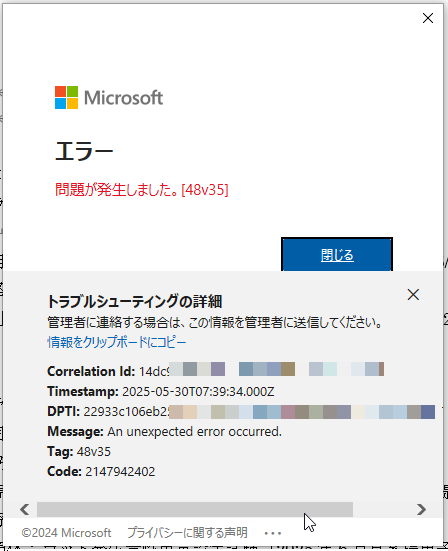Select the Timestamp value 2025-05-30T07:39:34.000Z

pyautogui.click(x=198, y=391)
